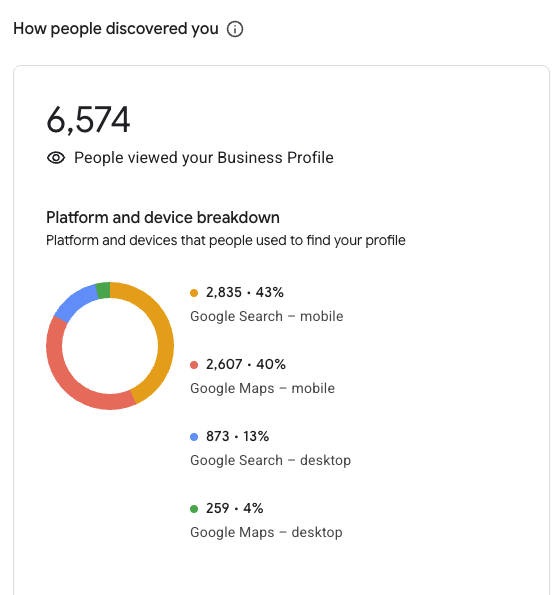This screenshot has height=595, width=554.
Task: Click the Google Search – desktop label
Action: pos(270,460)
